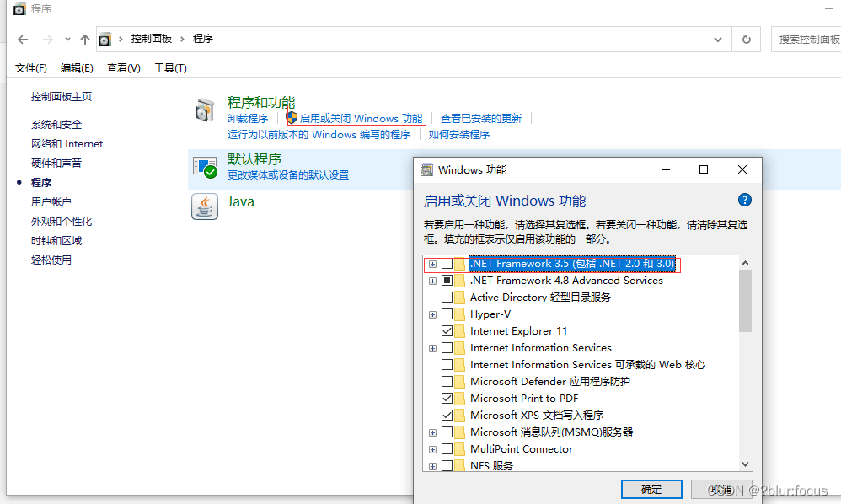Open 轻松使用 in sidebar
The width and height of the screenshot is (841, 504).
click(51, 260)
